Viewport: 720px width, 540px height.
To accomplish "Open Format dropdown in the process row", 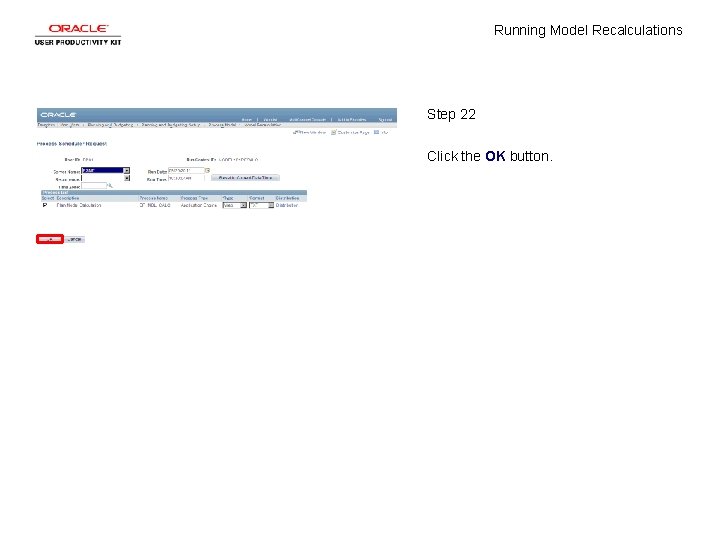I will 261,205.
